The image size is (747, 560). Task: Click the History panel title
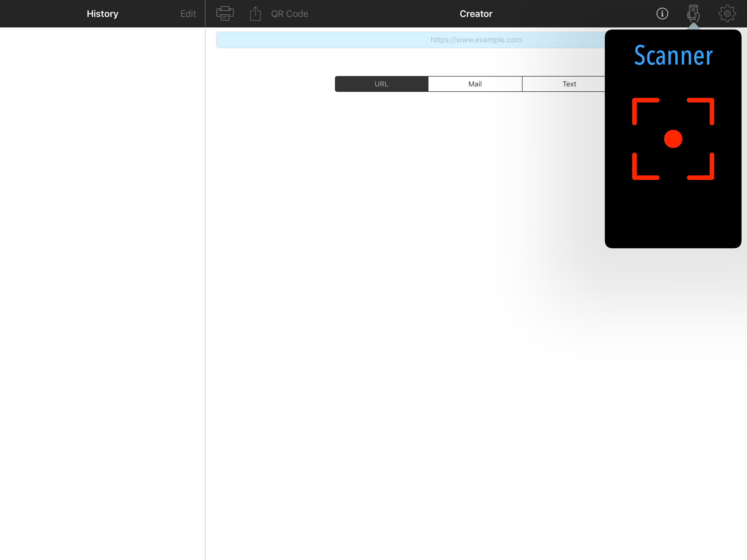[102, 14]
